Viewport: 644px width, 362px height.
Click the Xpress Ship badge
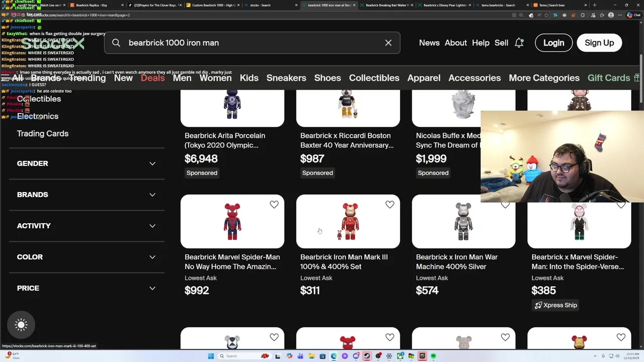pos(556,305)
